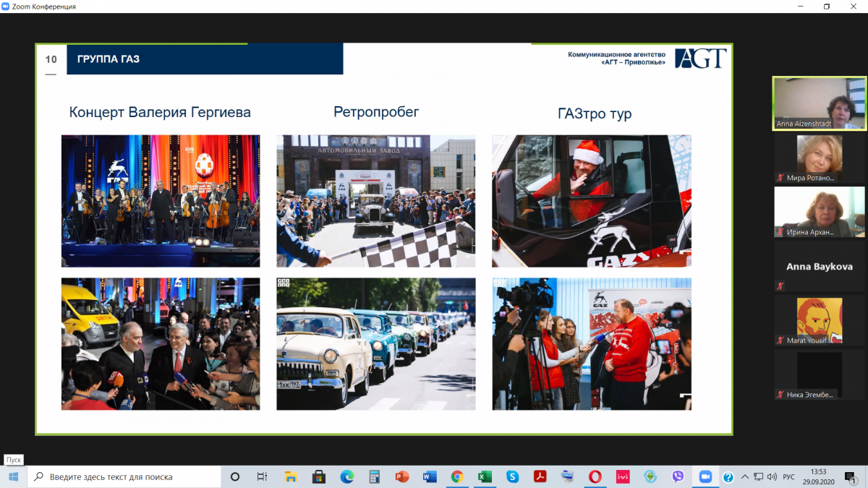
Task: Open Task View from the taskbar
Action: (262, 476)
